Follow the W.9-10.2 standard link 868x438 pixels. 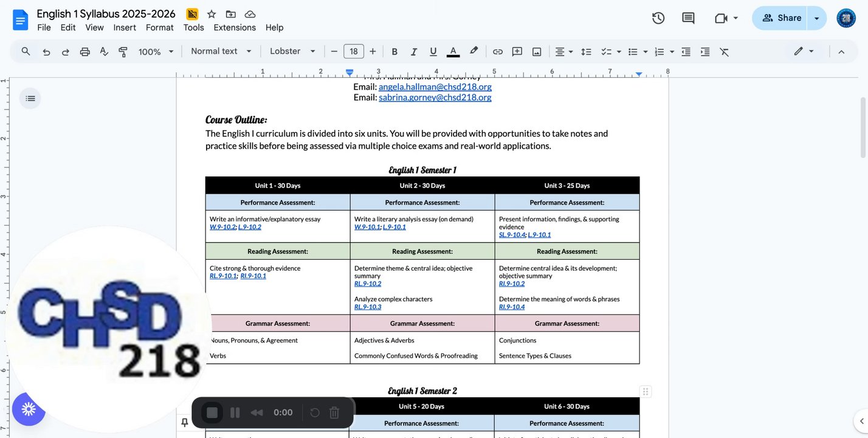click(x=222, y=227)
